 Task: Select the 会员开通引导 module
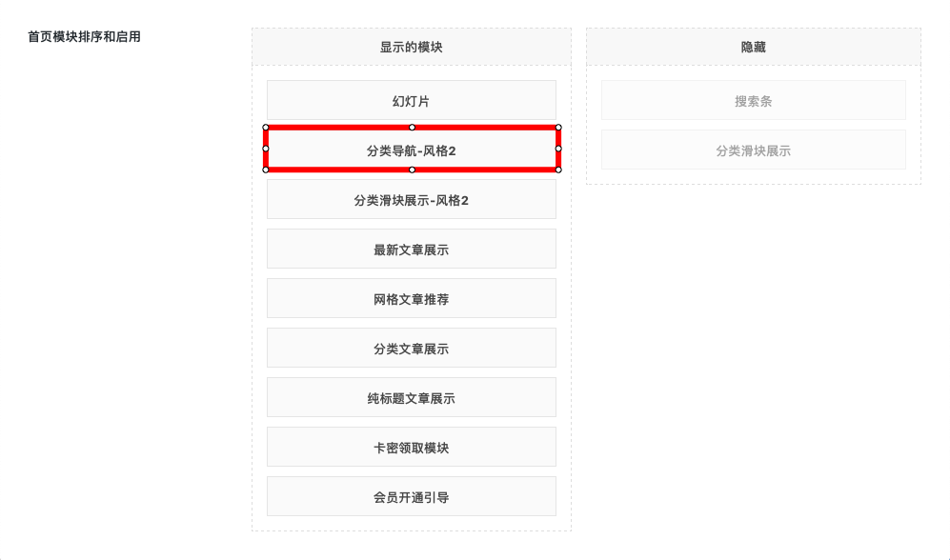pyautogui.click(x=411, y=497)
